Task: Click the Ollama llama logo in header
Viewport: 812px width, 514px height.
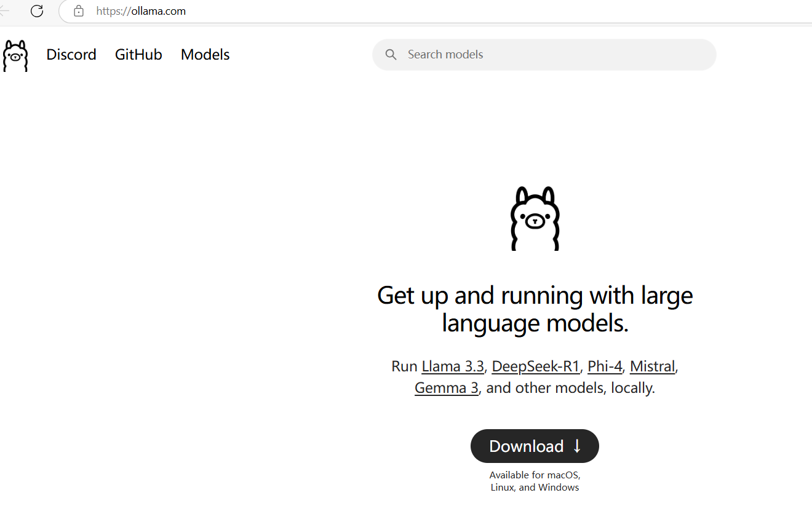Action: (x=15, y=56)
